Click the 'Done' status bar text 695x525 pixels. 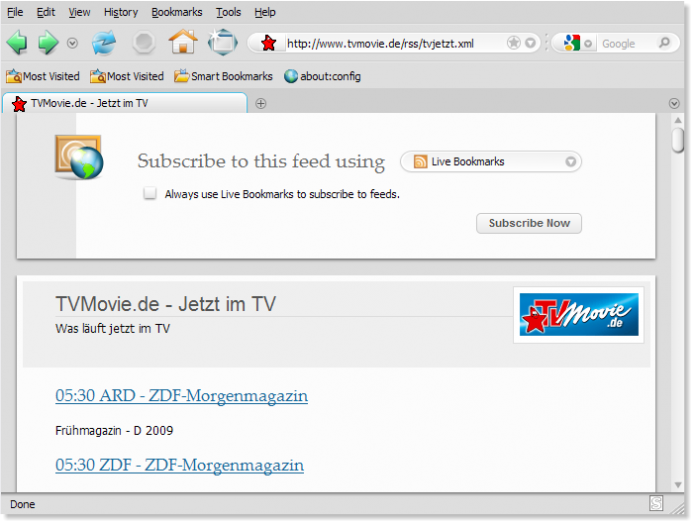[x=23, y=504]
